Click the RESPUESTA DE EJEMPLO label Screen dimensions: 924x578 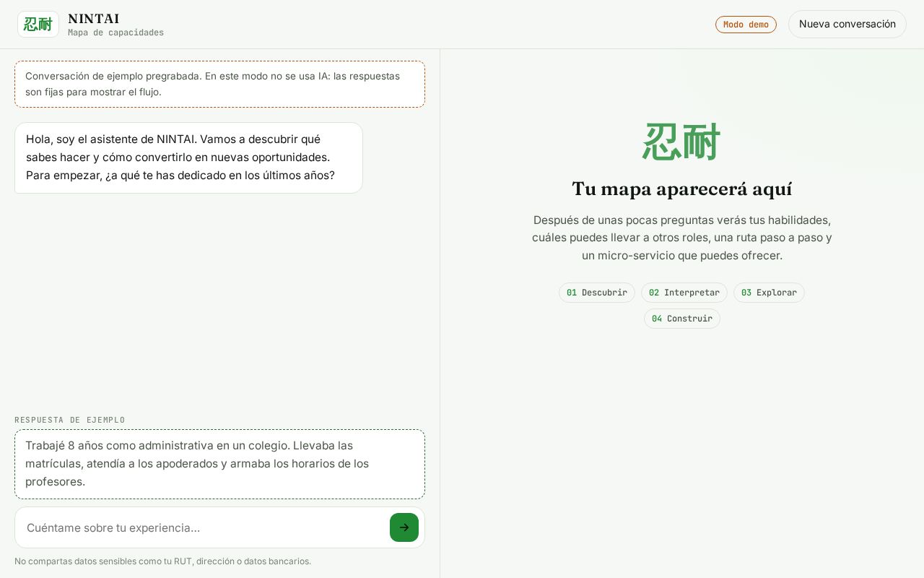pos(70,420)
